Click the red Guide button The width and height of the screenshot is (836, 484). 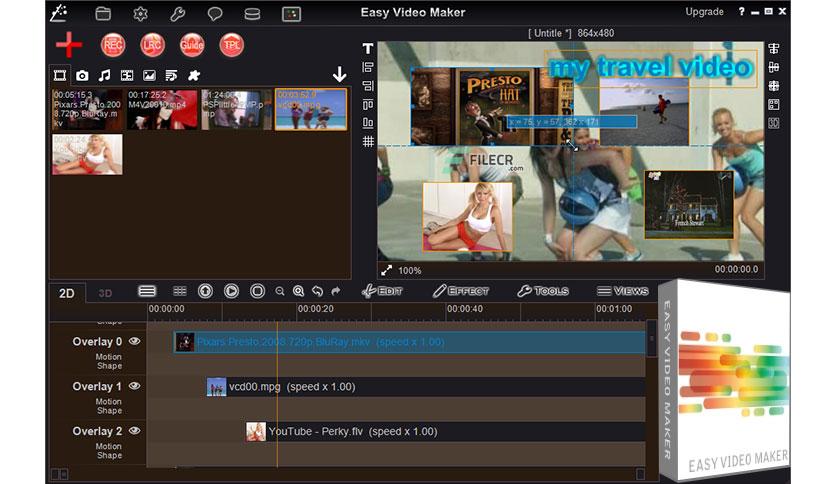pos(192,45)
